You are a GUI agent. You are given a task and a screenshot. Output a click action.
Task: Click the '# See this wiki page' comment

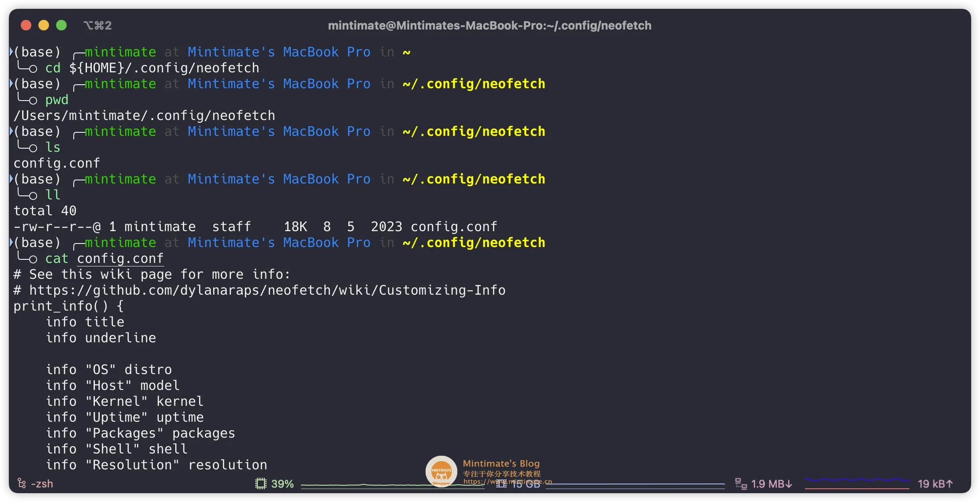tap(152, 274)
